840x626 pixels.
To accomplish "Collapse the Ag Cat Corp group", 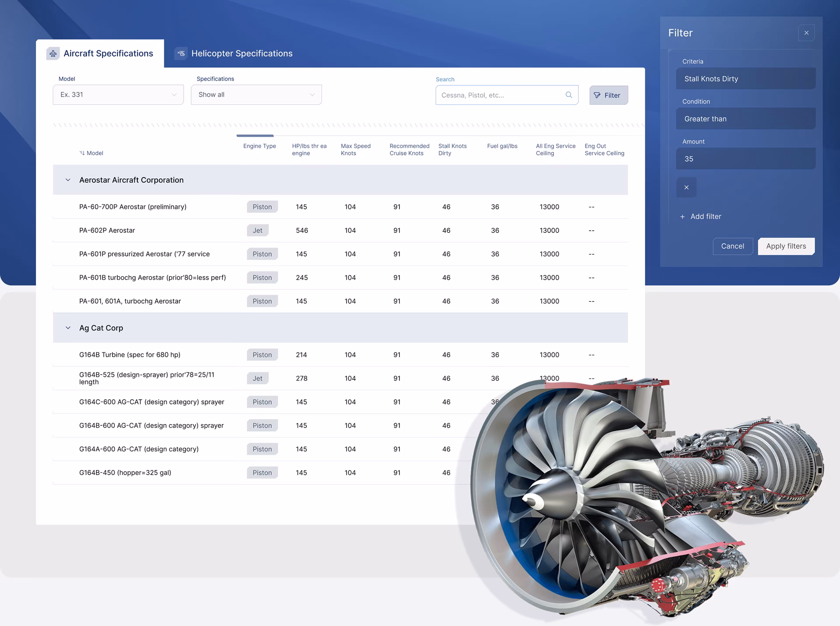I will (x=68, y=328).
